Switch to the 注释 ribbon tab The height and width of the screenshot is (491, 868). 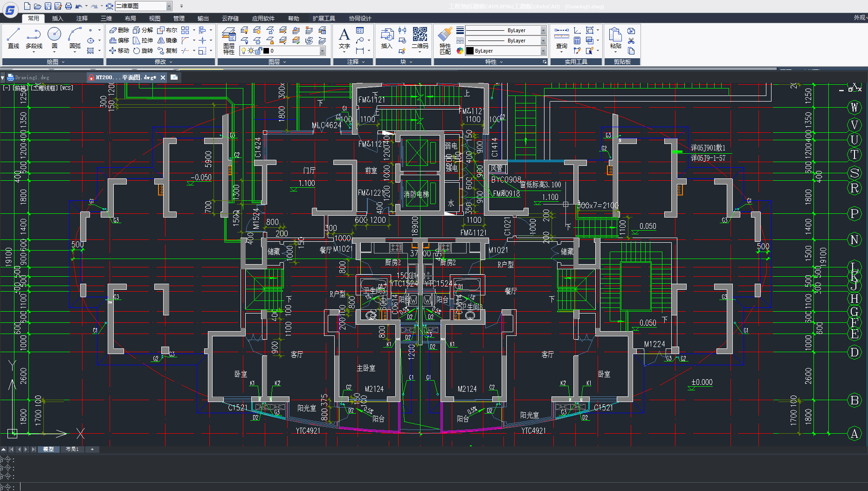coord(82,18)
